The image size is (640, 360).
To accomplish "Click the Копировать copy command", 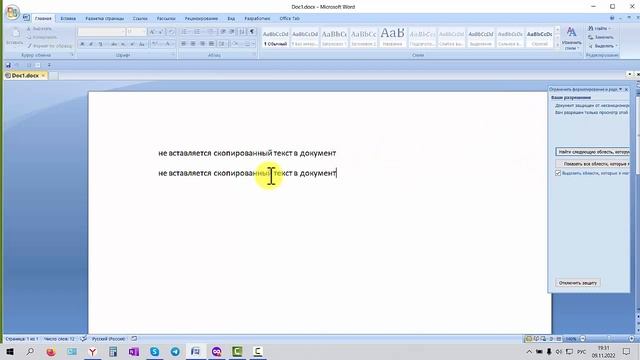I will pos(42,37).
